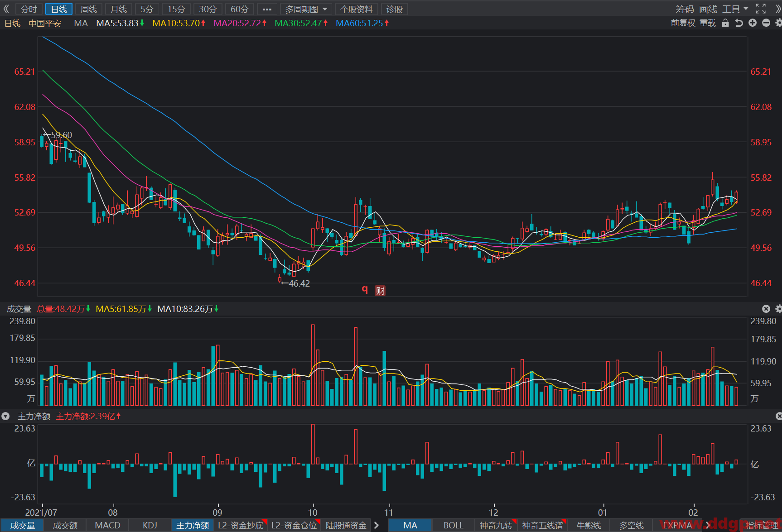Zoom out with the minus icon
Image resolution: width=782 pixels, height=532 pixels.
tap(766, 23)
